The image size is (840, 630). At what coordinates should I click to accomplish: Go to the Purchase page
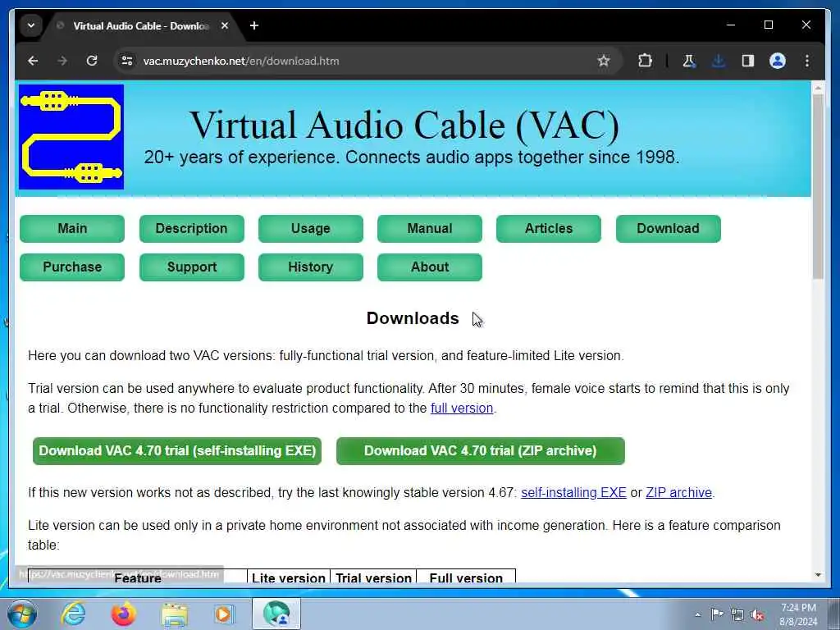[72, 267]
